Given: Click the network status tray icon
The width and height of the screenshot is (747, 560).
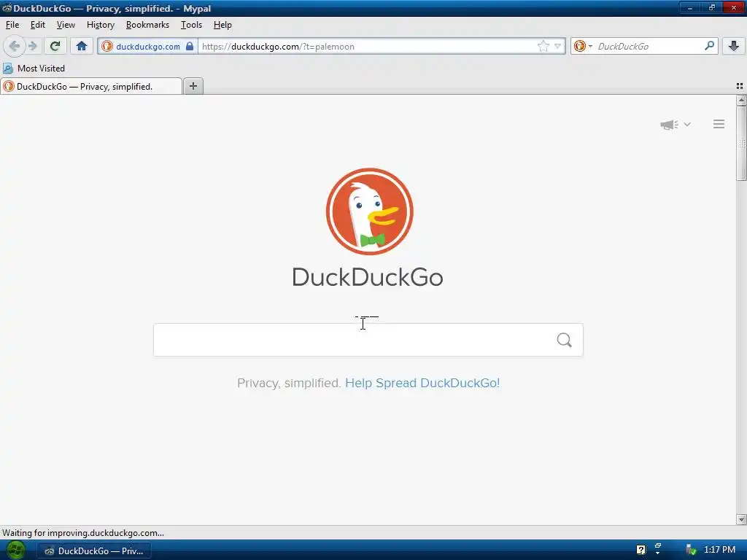Looking at the screenshot, I should click(x=691, y=550).
